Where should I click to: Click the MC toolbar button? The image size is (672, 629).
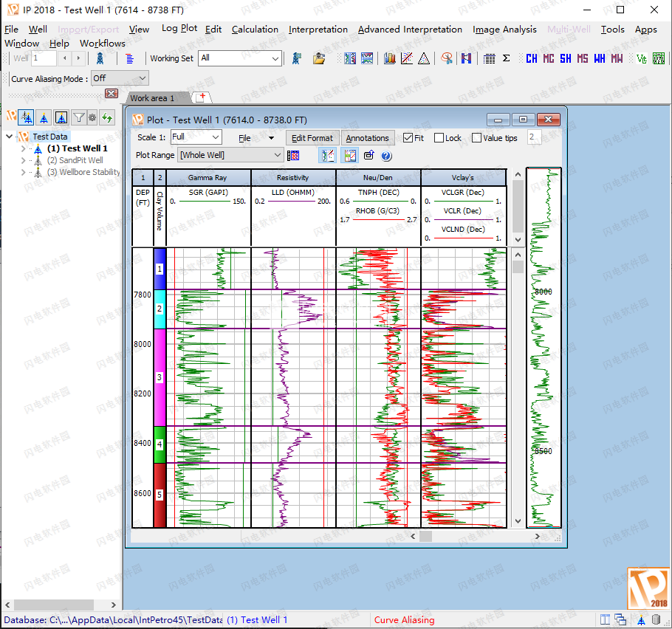(549, 59)
